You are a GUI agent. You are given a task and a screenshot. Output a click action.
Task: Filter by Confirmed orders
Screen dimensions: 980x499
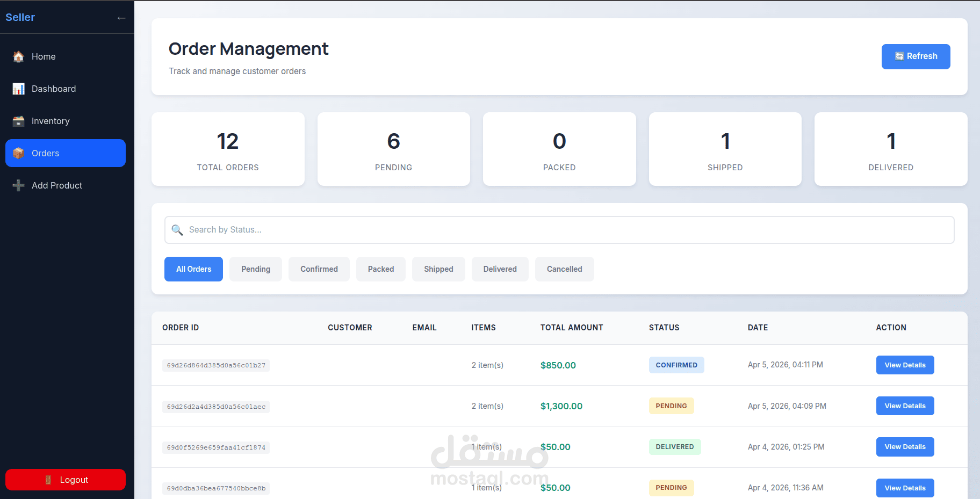[319, 269]
